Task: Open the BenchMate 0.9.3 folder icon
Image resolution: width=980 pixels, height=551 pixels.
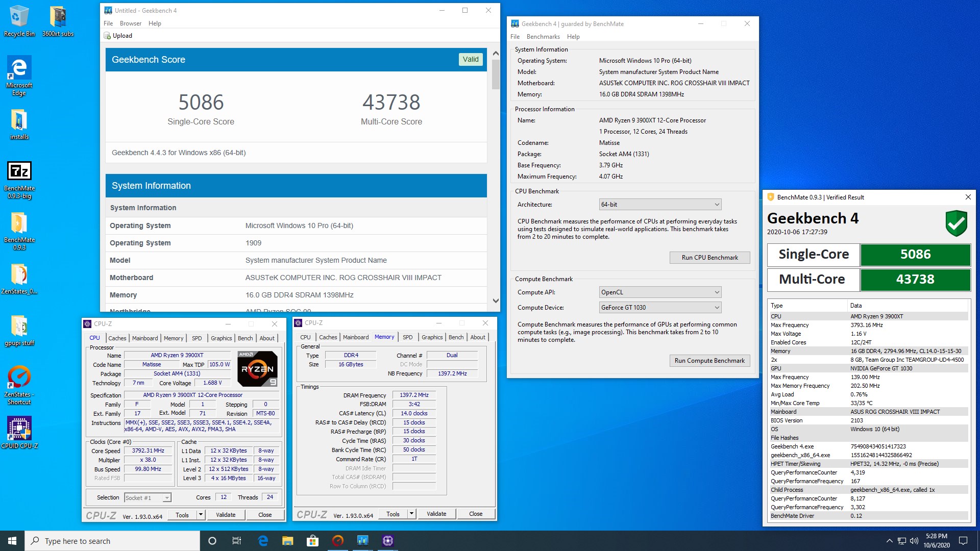Action: pos(19,231)
